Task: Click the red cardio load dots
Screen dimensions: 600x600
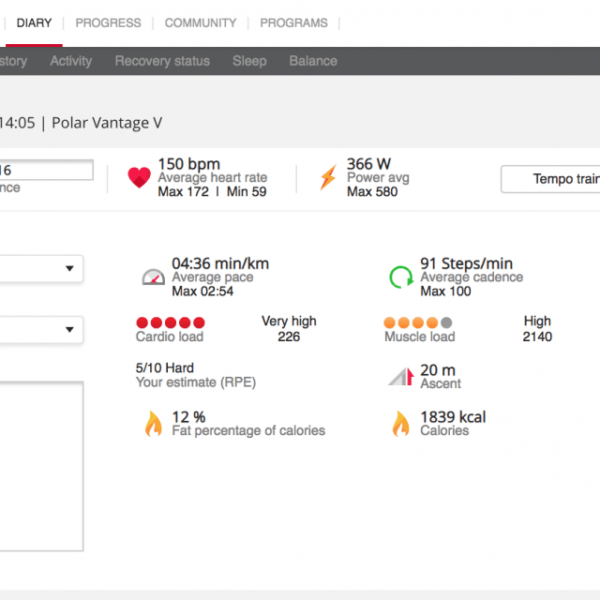Action: pyautogui.click(x=170, y=323)
